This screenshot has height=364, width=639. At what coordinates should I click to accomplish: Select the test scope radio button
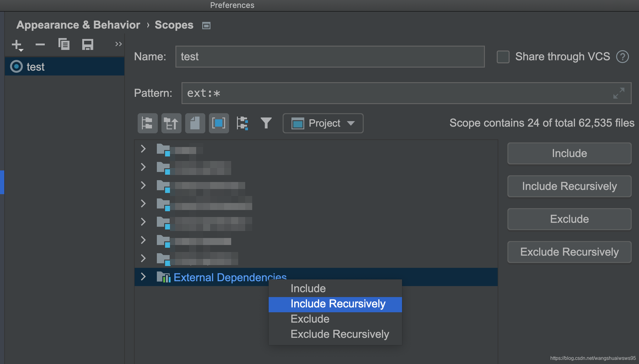point(17,66)
